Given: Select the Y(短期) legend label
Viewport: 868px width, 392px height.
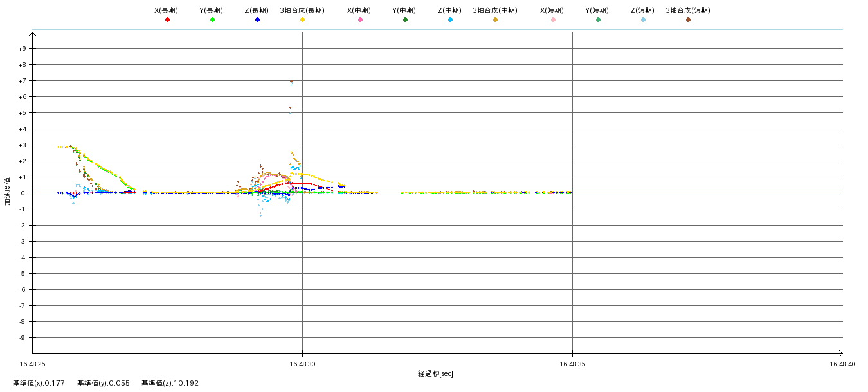Looking at the screenshot, I should click(598, 10).
